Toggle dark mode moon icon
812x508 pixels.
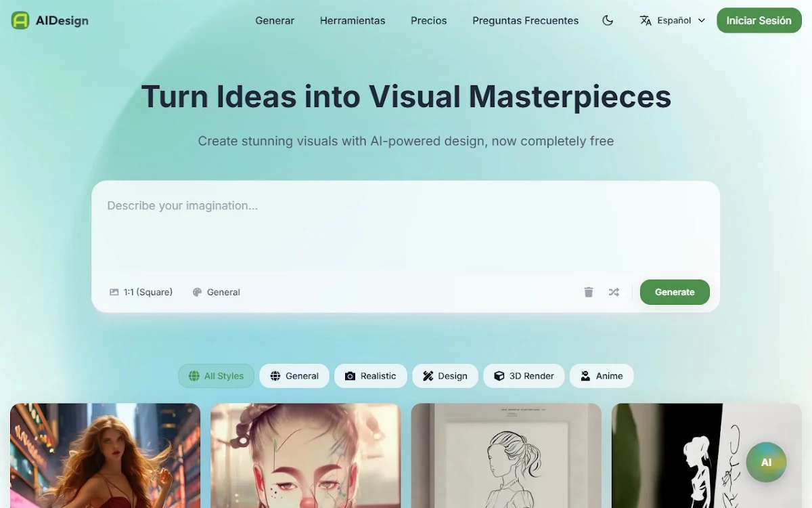[608, 20]
